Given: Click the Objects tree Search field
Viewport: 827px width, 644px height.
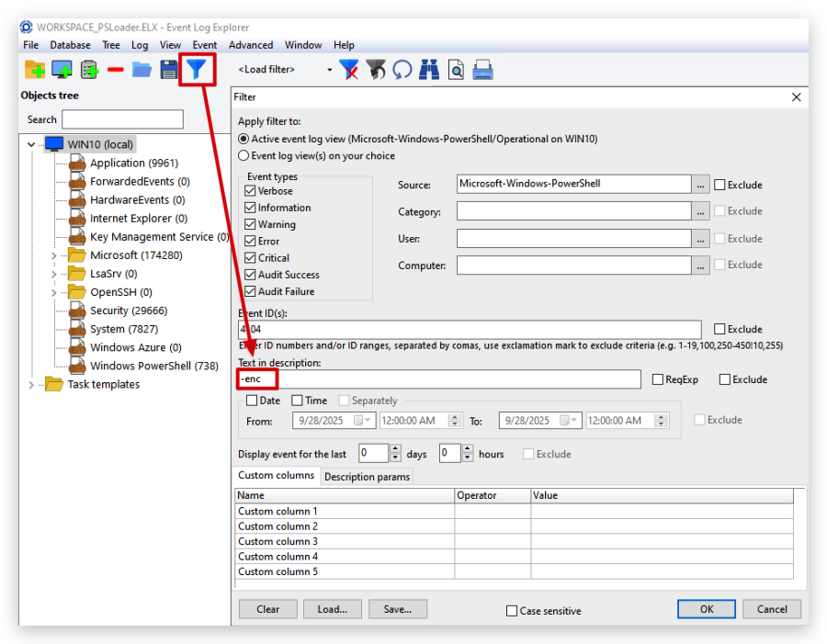Looking at the screenshot, I should click(122, 119).
